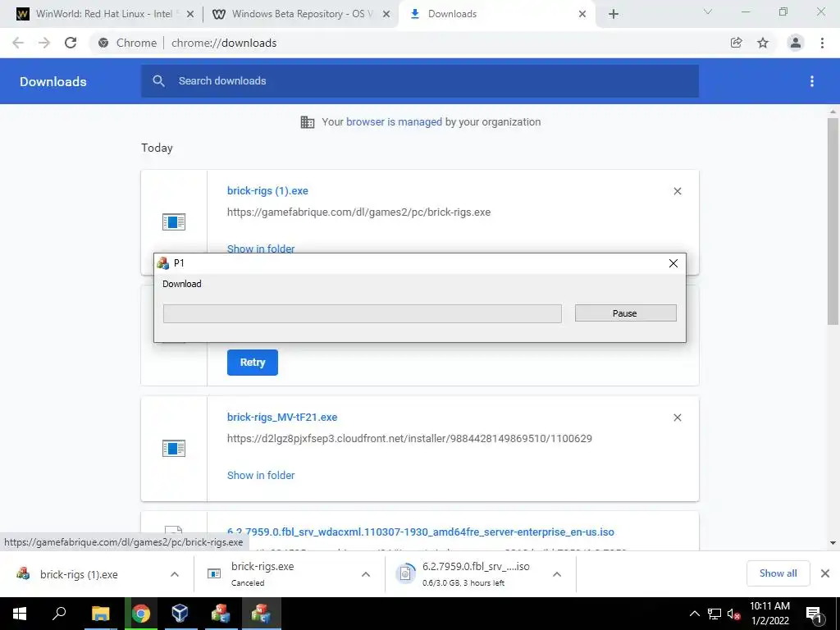Screen dimensions: 840x630
Task: Open the 6.2.7959.0 server-enterprise iso link
Action: pos(421,532)
